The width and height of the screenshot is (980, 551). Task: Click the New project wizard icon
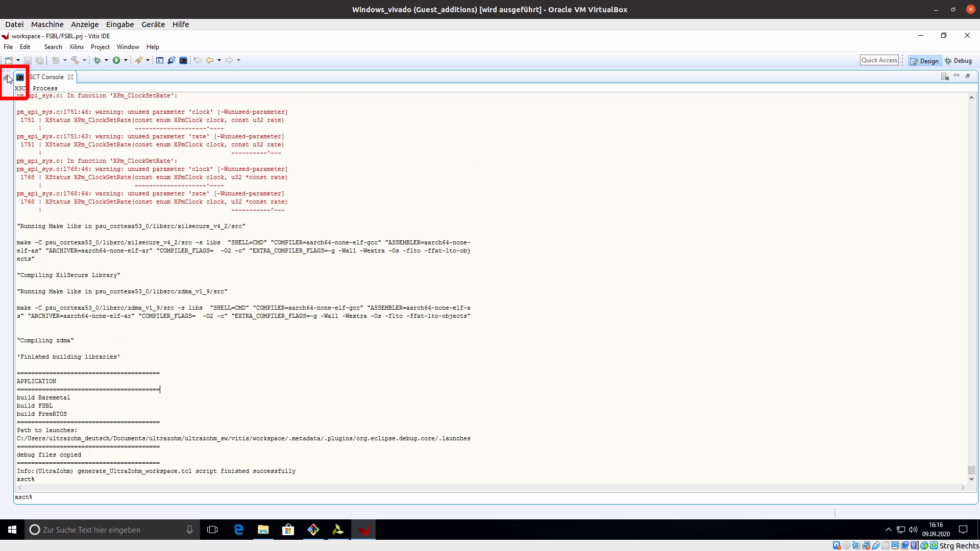coord(9,60)
